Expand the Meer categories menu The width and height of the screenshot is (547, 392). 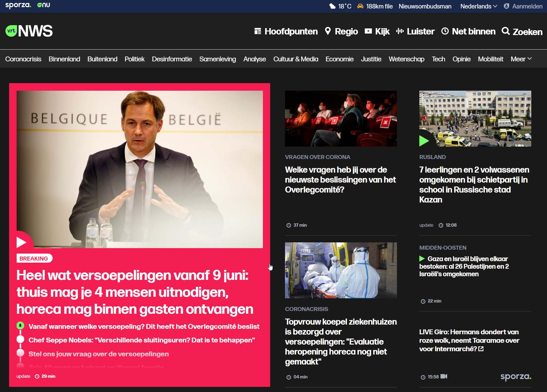(521, 59)
